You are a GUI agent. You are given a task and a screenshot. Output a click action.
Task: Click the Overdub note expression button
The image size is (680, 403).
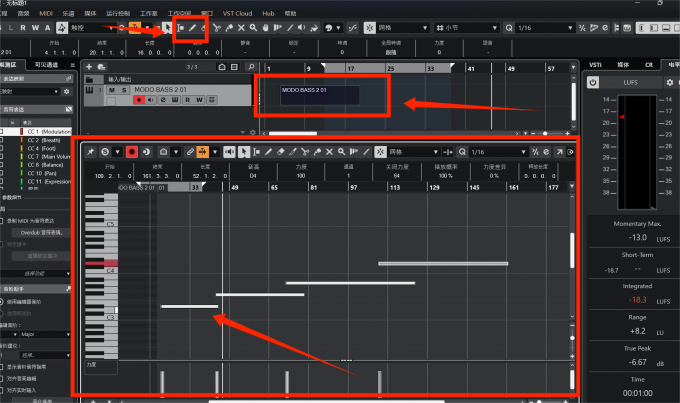click(x=42, y=233)
